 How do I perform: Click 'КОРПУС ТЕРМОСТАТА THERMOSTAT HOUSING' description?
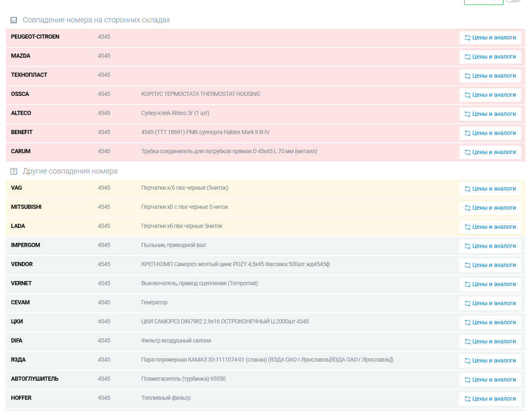pyautogui.click(x=201, y=94)
